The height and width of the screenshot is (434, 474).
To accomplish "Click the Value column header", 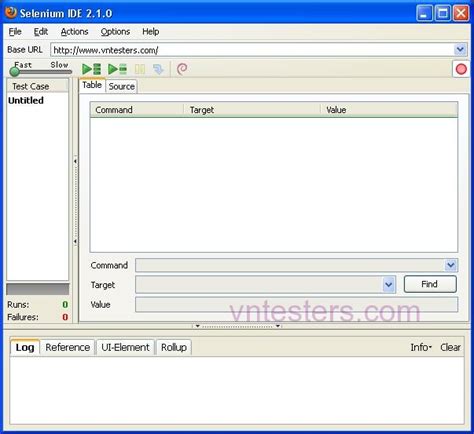I will click(389, 110).
